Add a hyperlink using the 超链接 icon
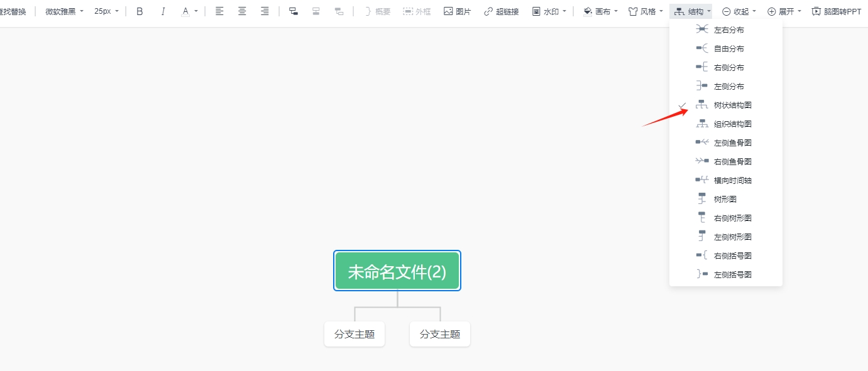 [x=501, y=11]
